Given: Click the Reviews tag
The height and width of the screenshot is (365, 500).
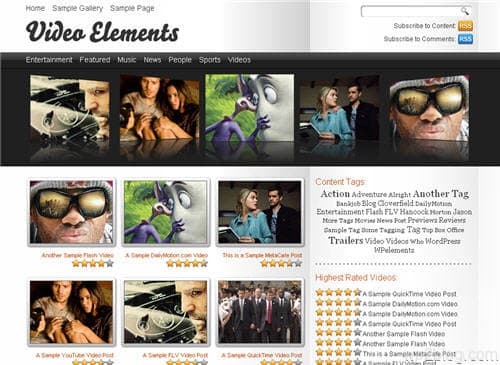Looking at the screenshot, I should click(x=452, y=220).
